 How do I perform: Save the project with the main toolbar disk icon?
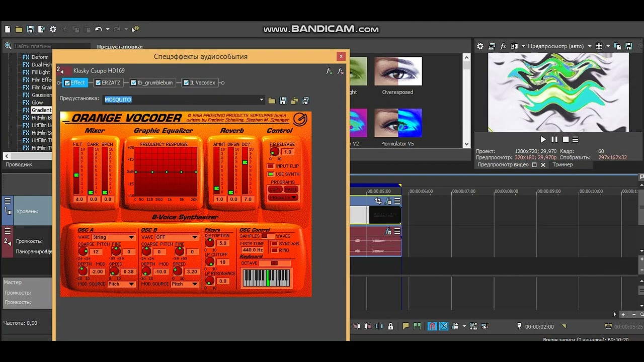[x=30, y=30]
